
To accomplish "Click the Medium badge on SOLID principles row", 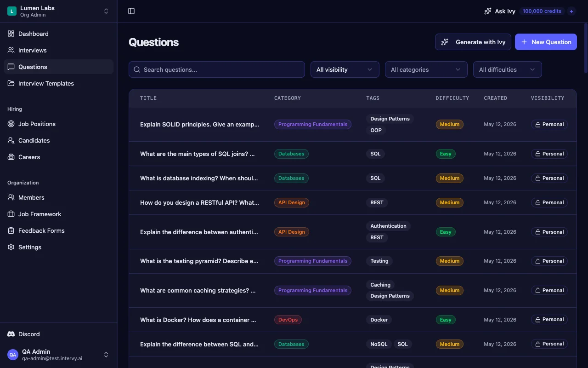I will pos(450,124).
